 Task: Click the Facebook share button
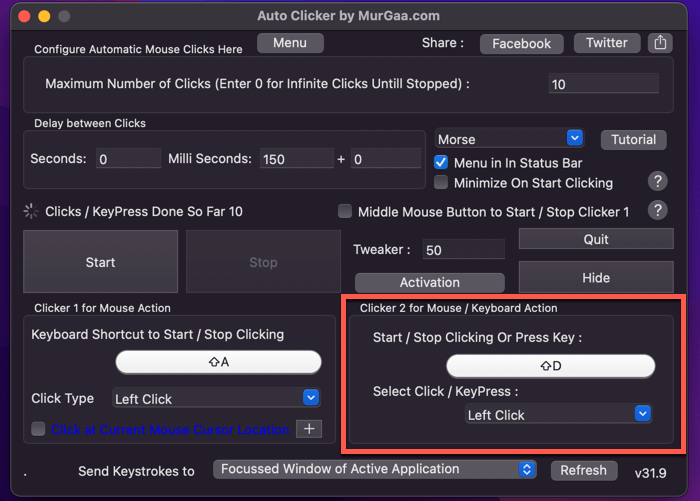point(521,43)
